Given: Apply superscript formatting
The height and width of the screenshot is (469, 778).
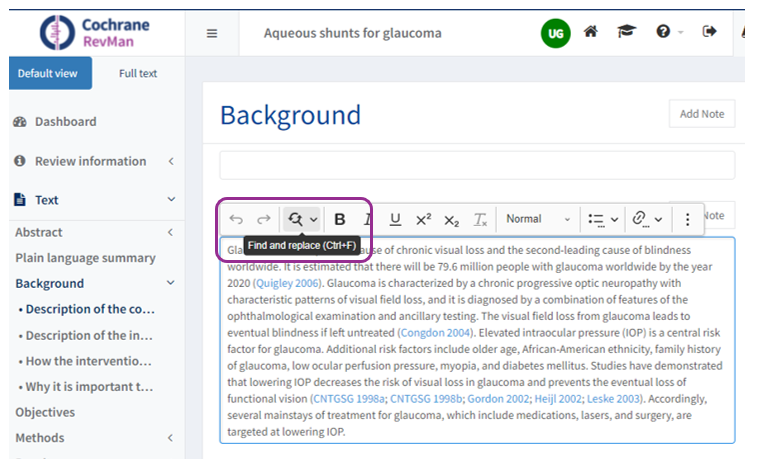Looking at the screenshot, I should tap(423, 219).
